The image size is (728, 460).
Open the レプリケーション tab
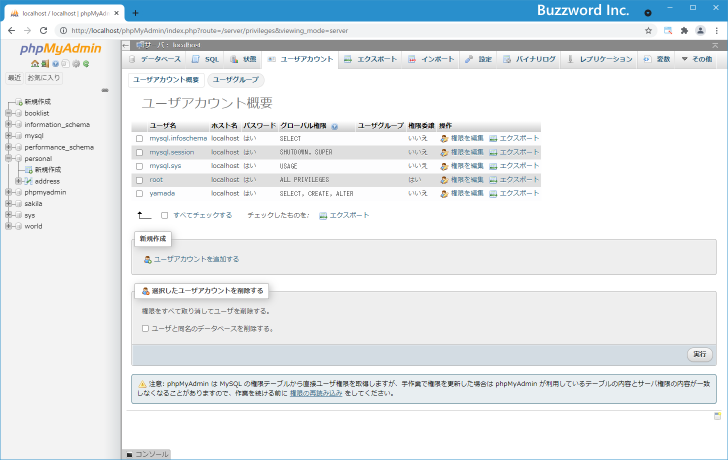[x=600, y=59]
